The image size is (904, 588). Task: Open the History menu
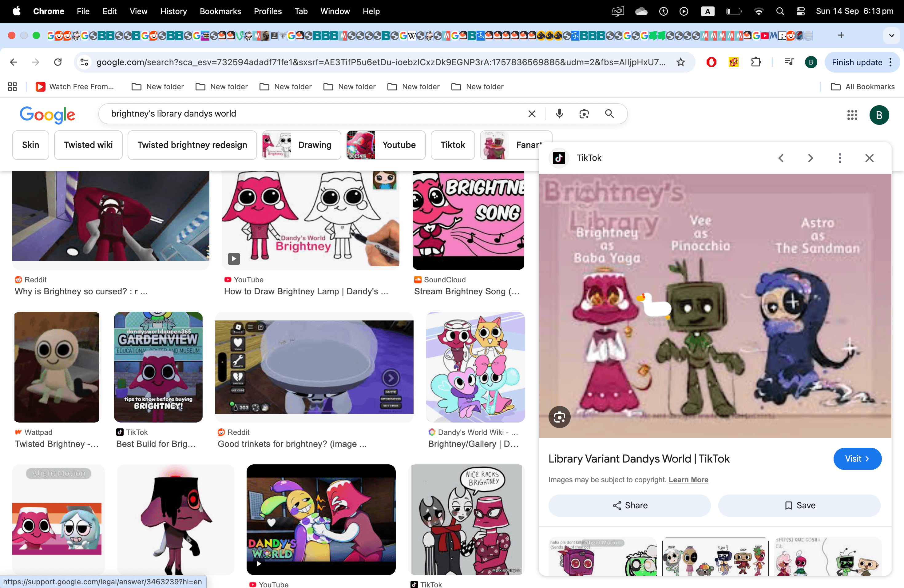174,11
